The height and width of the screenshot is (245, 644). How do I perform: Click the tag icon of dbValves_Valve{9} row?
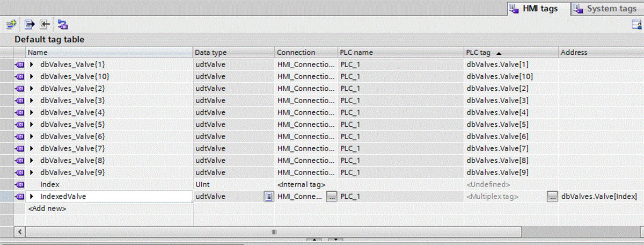point(20,172)
